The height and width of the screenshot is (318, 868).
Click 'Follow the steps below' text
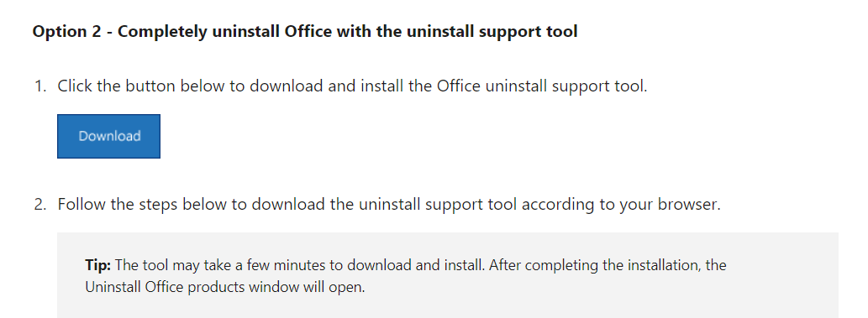click(142, 205)
